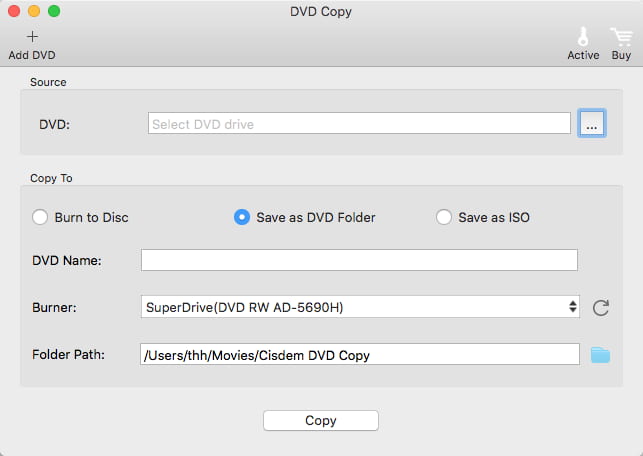Open the blue folder path browser icon
The image size is (643, 456).
click(600, 355)
